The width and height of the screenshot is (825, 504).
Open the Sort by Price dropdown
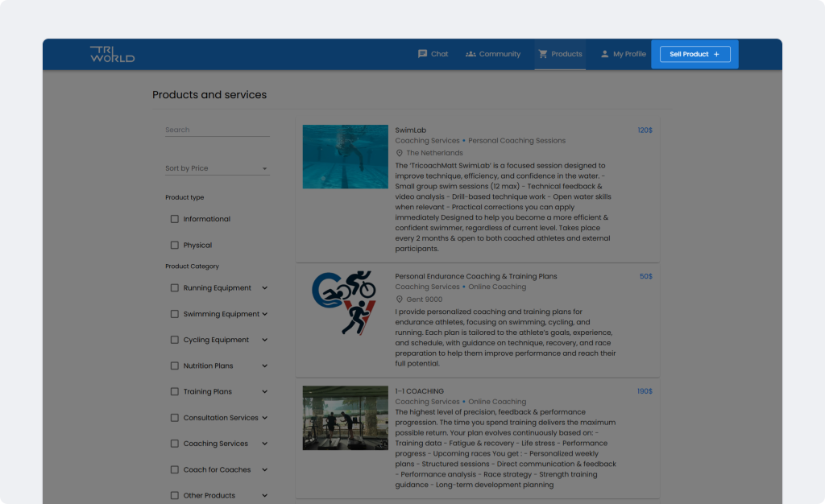217,168
